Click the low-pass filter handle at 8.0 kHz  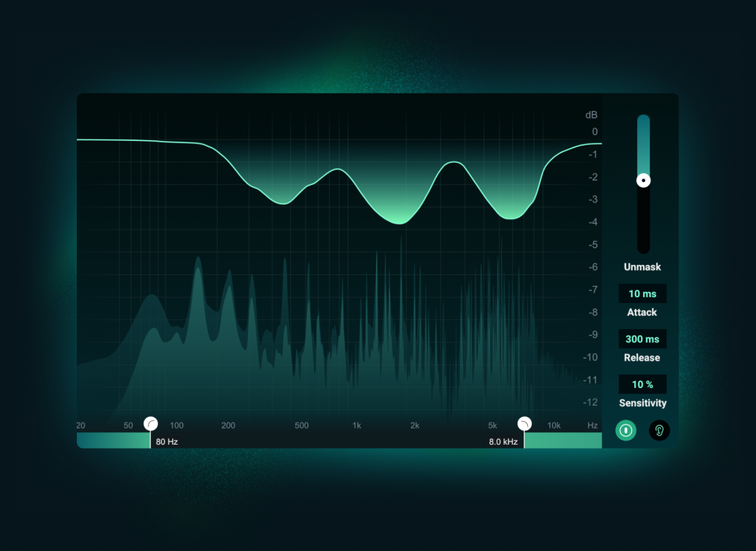(x=524, y=423)
